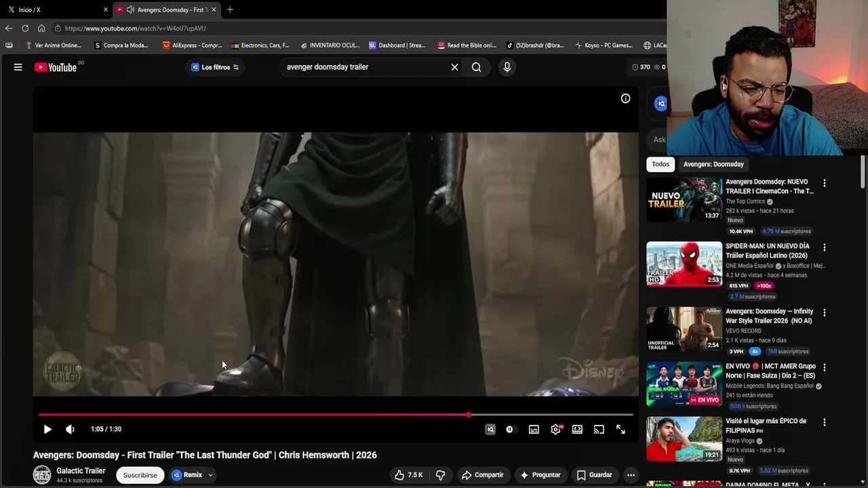Open the YouTube hamburger guide menu
The height and width of the screenshot is (488, 868).
coord(18,67)
